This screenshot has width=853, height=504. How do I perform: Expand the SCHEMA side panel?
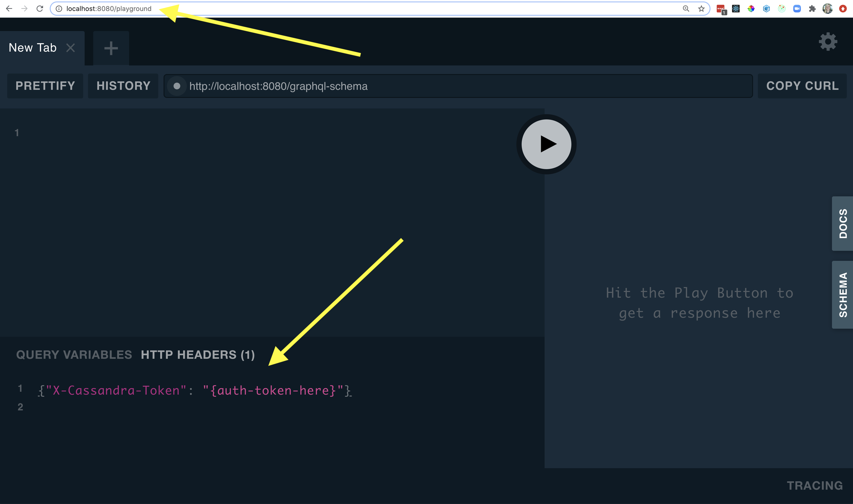coord(842,295)
